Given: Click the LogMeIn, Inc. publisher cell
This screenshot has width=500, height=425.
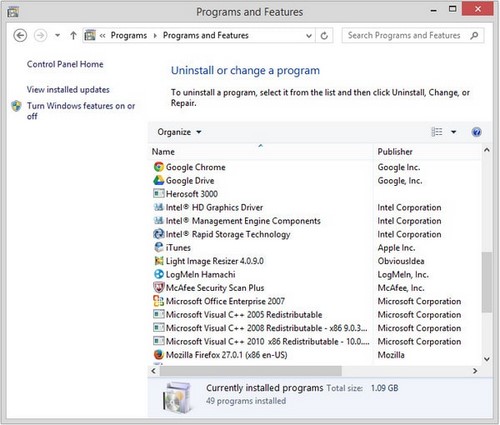Looking at the screenshot, I should pyautogui.click(x=403, y=275).
